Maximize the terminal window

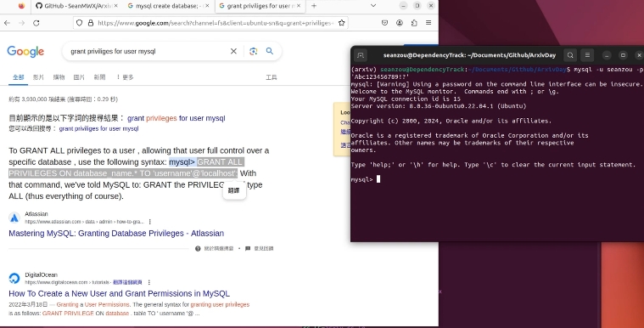tap(623, 55)
